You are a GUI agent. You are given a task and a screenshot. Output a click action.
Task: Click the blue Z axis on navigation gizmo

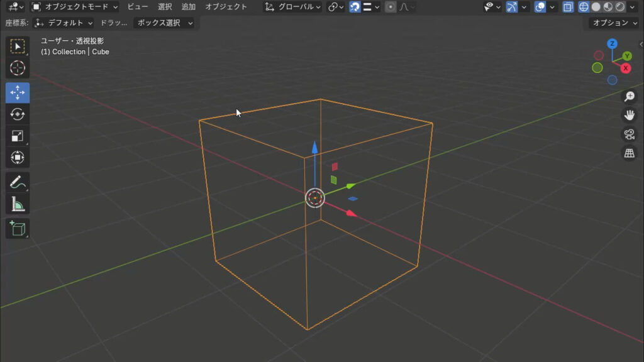[x=612, y=43]
